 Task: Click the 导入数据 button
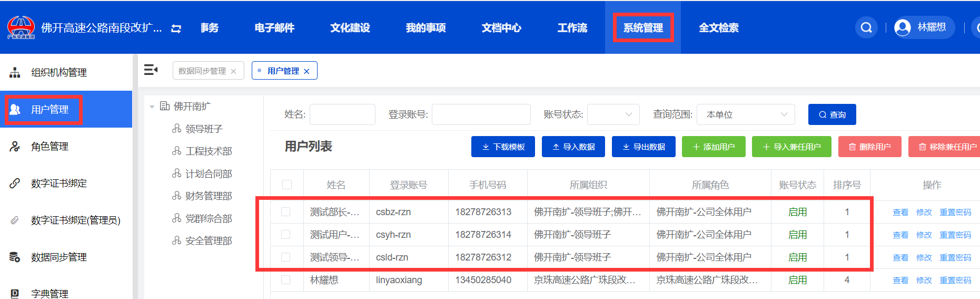tap(573, 147)
